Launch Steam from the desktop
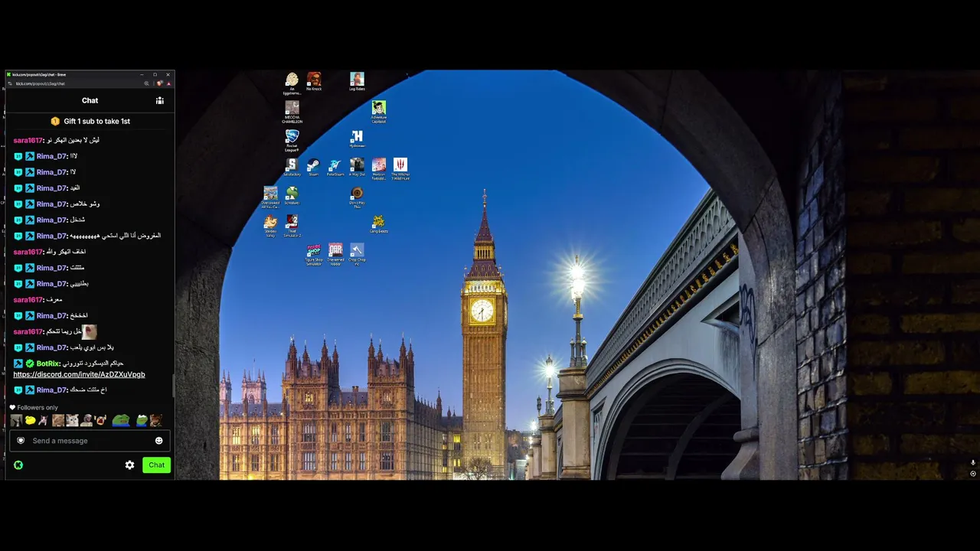This screenshot has height=551, width=980. (x=313, y=168)
